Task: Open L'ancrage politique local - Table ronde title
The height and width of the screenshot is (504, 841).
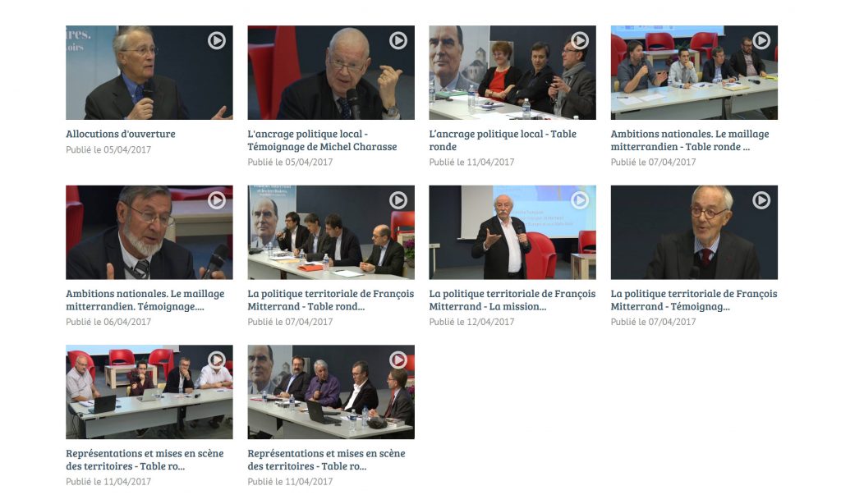Action: (503, 140)
